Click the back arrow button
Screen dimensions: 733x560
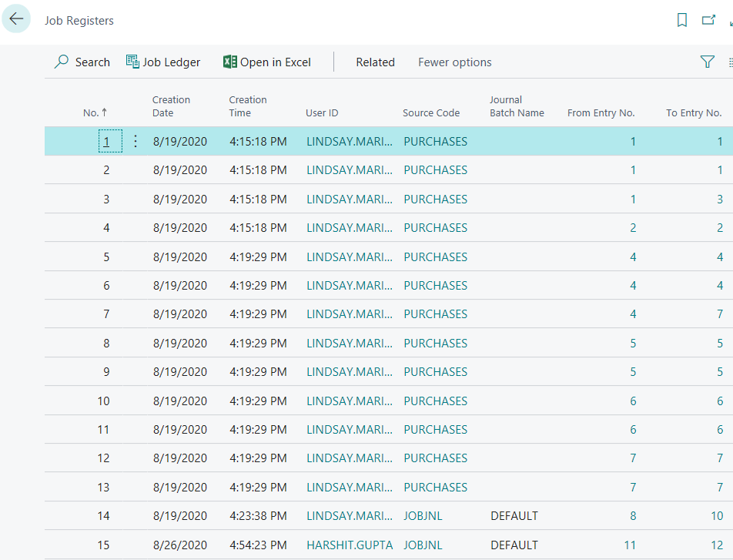pyautogui.click(x=16, y=19)
